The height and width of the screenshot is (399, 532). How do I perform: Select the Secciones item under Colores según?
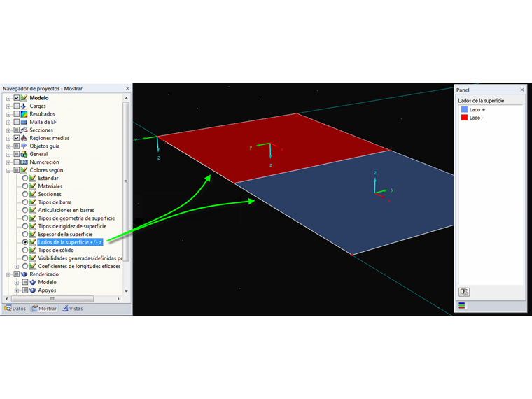click(50, 194)
